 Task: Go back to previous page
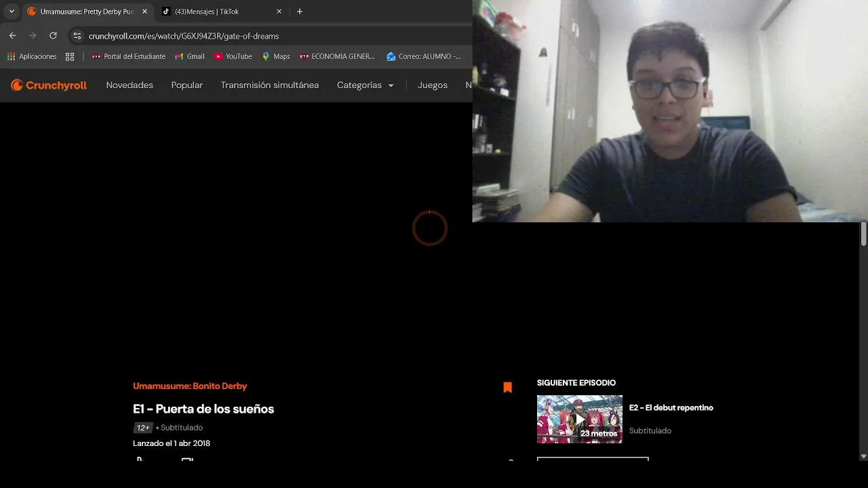12,36
